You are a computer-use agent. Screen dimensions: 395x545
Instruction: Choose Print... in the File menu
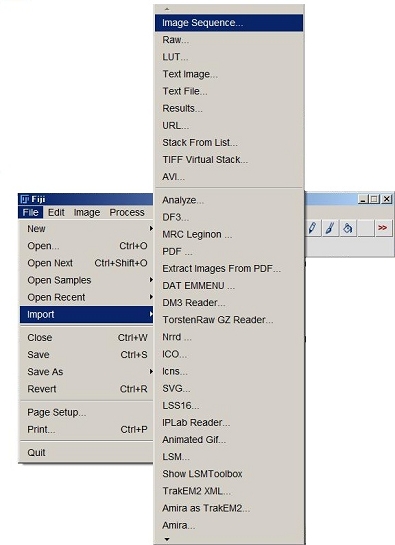click(86, 429)
